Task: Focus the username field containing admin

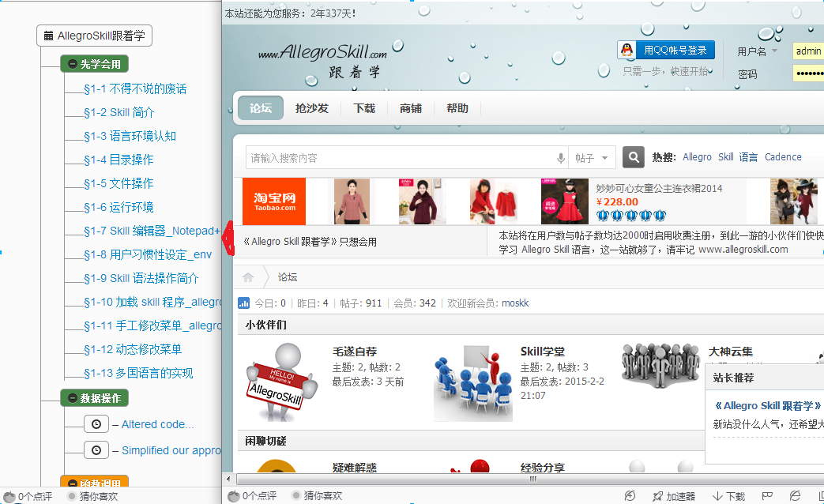Action: [808, 51]
